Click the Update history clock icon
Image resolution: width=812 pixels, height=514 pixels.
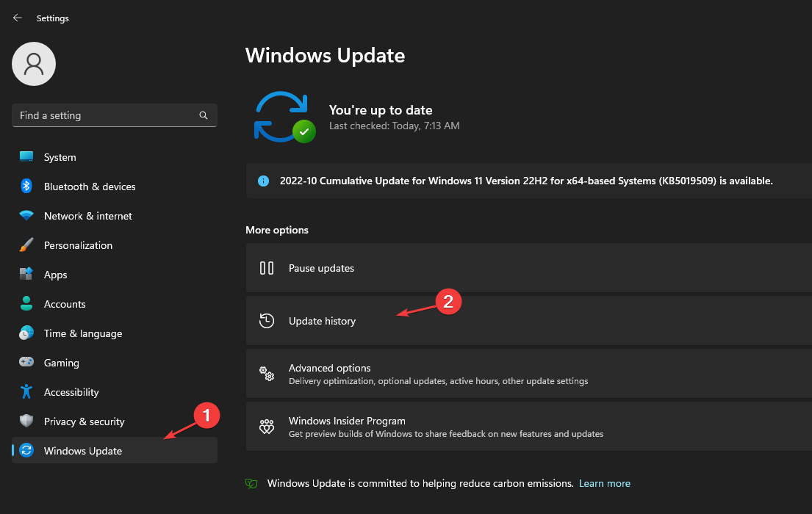pyautogui.click(x=267, y=321)
